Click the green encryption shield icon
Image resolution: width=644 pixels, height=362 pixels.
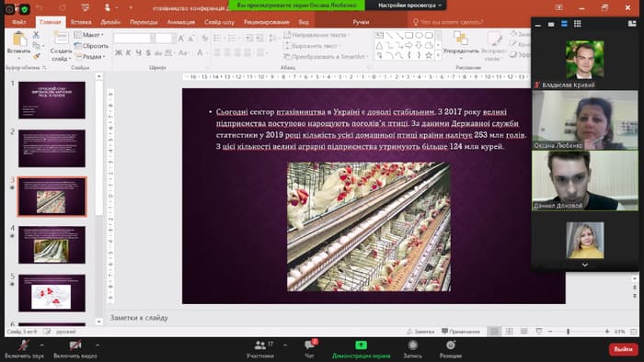(24, 9)
